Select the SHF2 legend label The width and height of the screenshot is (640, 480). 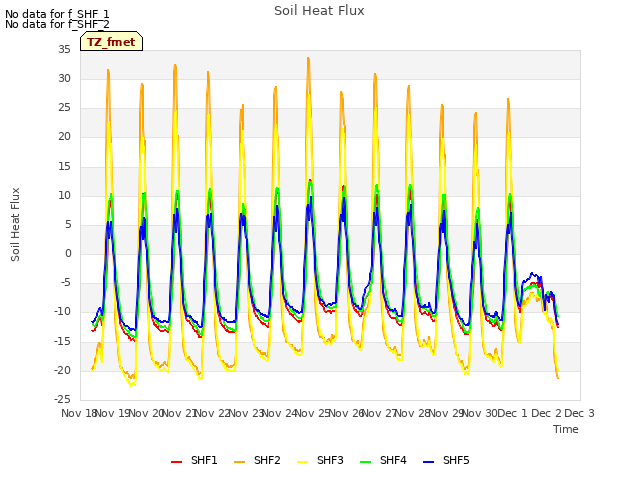tap(267, 460)
